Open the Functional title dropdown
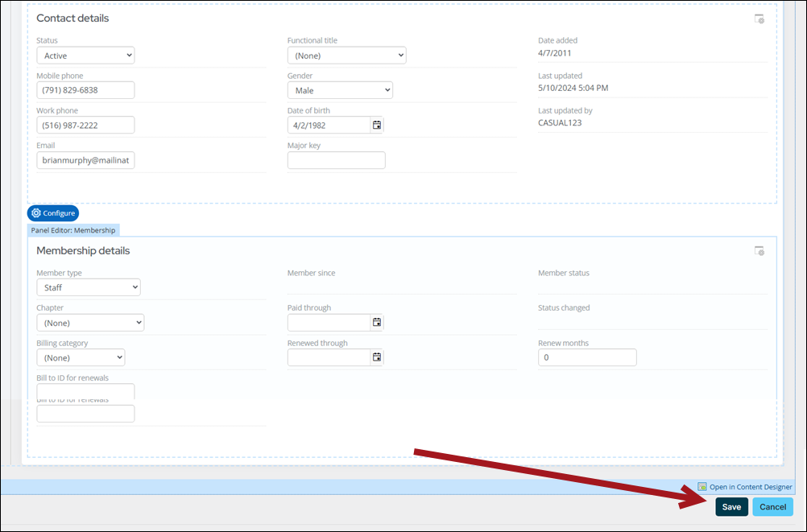 [346, 56]
